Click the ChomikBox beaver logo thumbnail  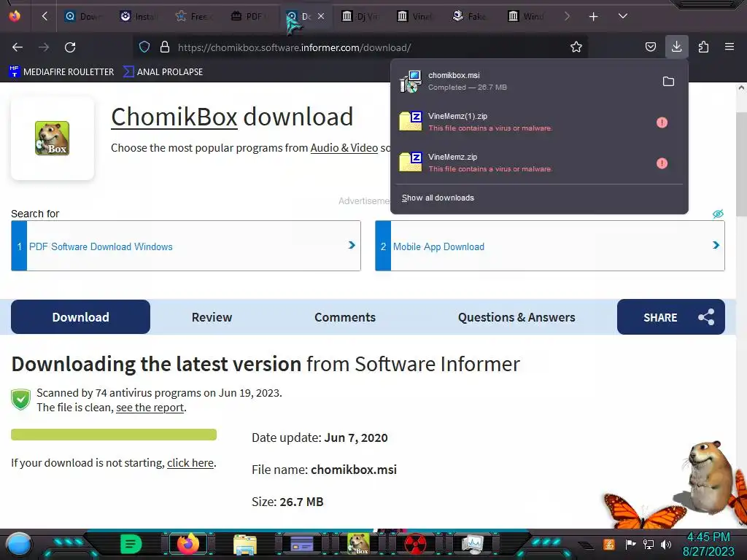(52, 138)
